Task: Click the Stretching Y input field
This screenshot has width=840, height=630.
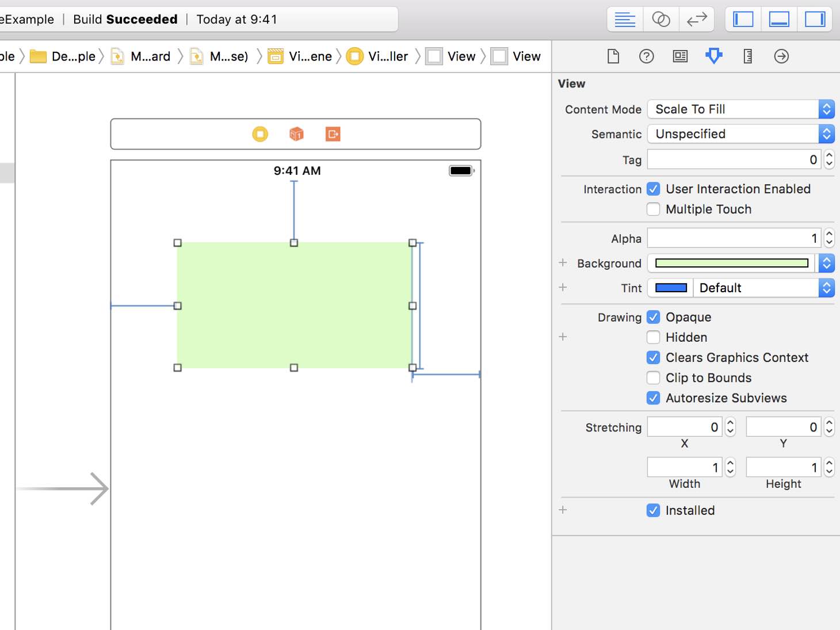Action: [784, 427]
